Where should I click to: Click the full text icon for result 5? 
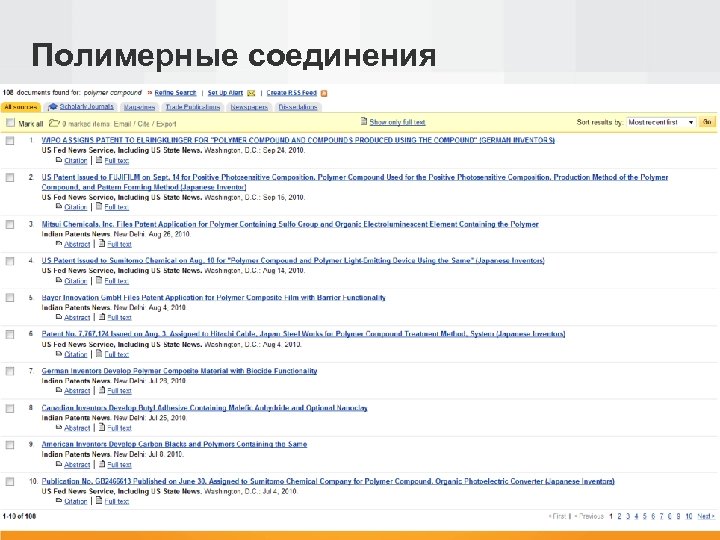(102, 316)
